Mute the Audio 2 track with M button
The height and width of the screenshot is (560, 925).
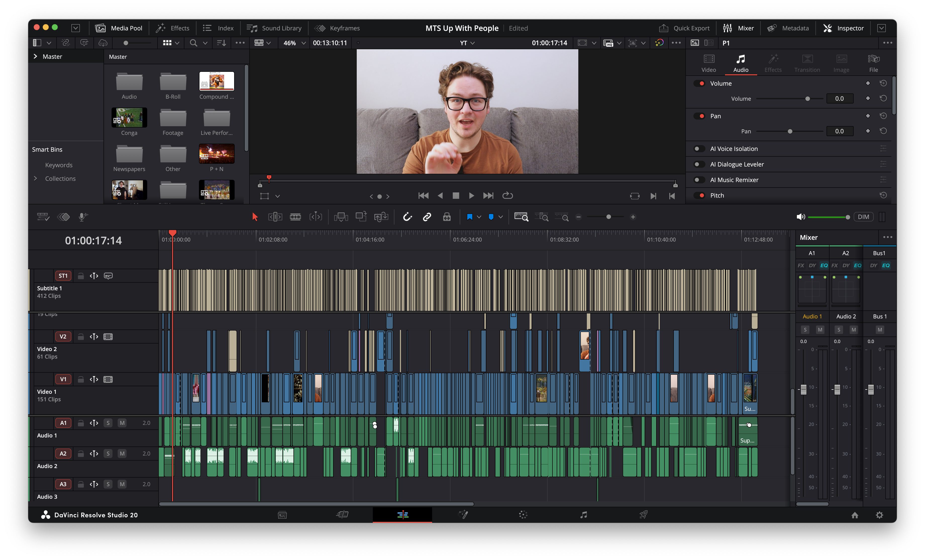[122, 454]
